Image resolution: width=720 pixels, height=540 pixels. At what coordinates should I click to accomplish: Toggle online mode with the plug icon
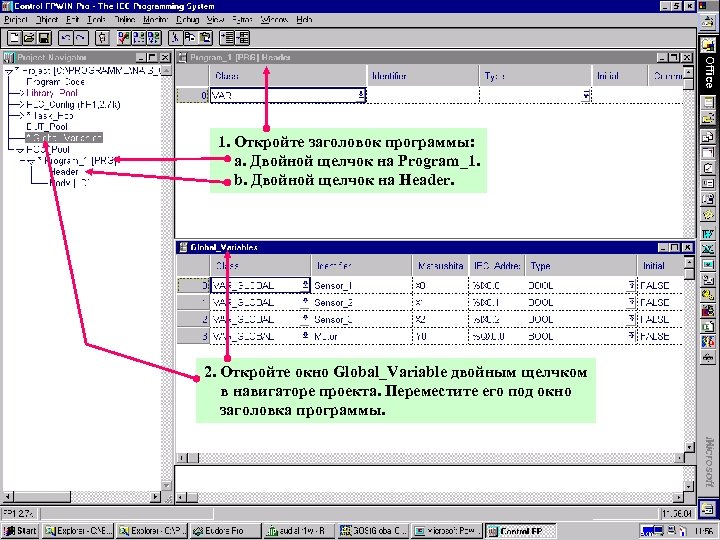[x=102, y=38]
